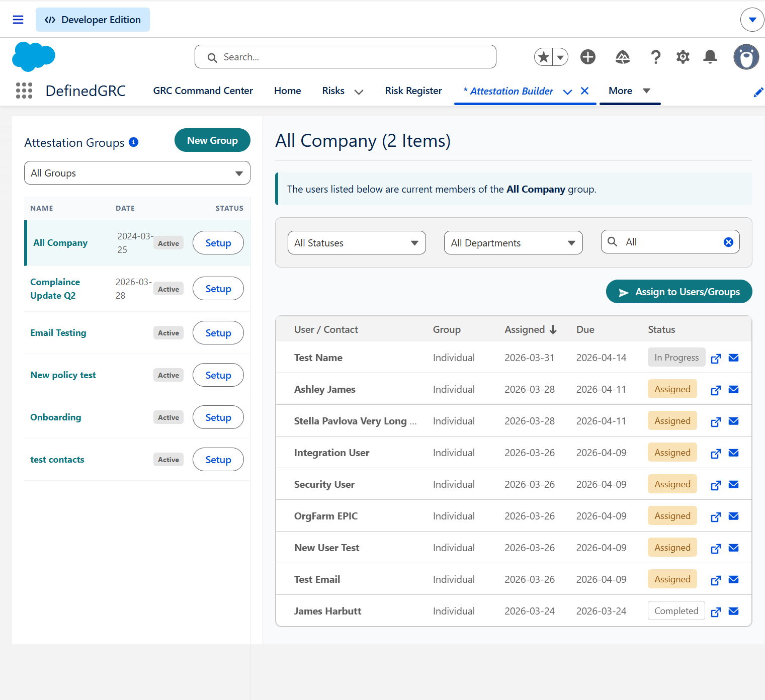The height and width of the screenshot is (700, 765).
Task: Select the Onboarding attestation group
Action: pyautogui.click(x=56, y=417)
